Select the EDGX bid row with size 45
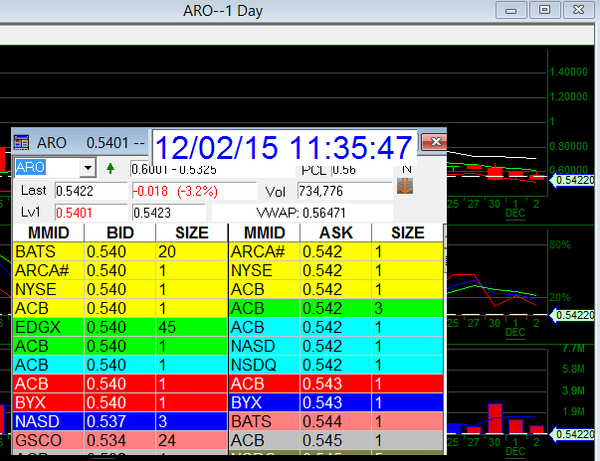This screenshot has width=600, height=461. tap(120, 326)
